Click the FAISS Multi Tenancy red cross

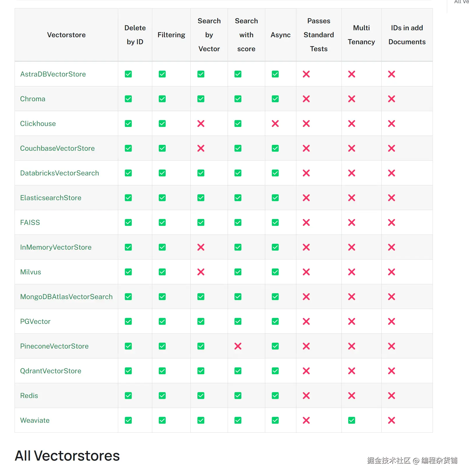tap(351, 223)
